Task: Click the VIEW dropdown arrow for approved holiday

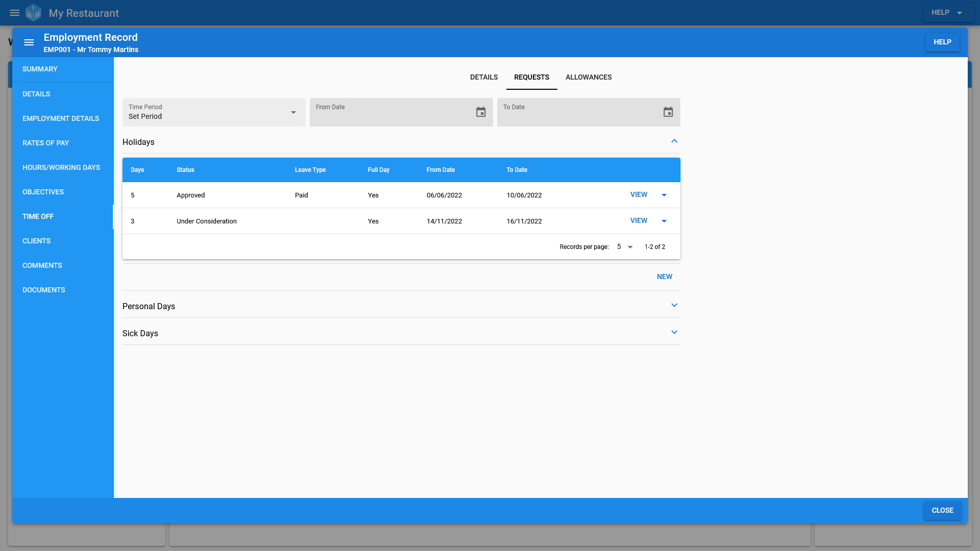Action: (665, 194)
